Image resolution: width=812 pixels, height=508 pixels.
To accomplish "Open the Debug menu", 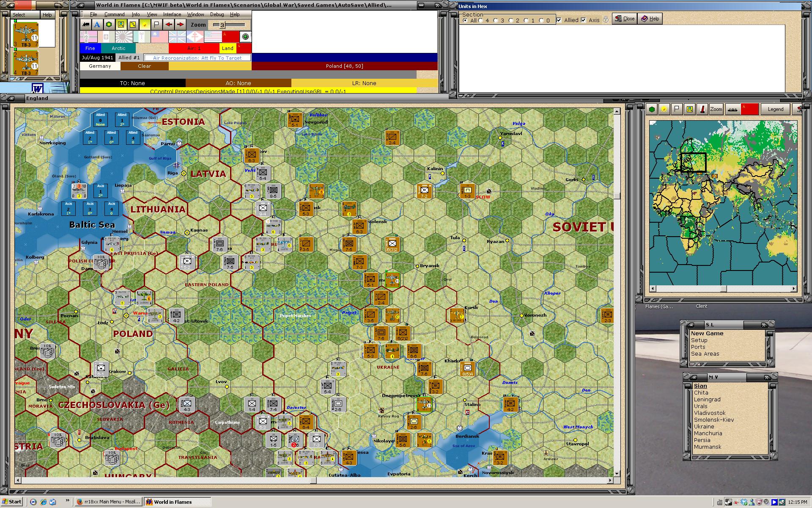I will coord(217,14).
